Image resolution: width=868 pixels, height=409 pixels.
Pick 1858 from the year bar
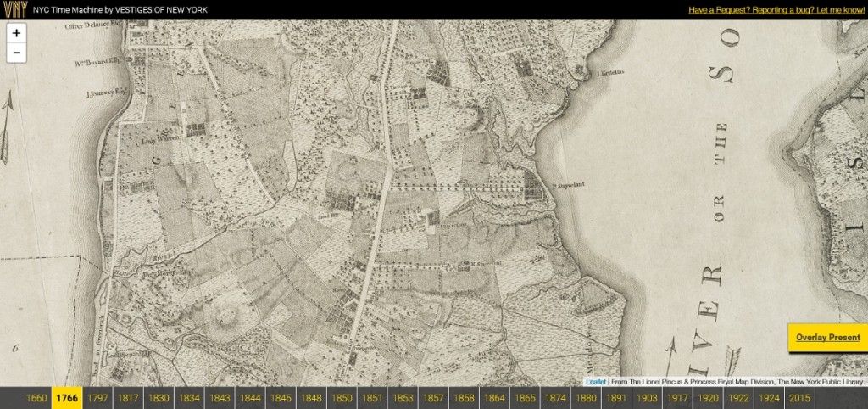pos(464,398)
